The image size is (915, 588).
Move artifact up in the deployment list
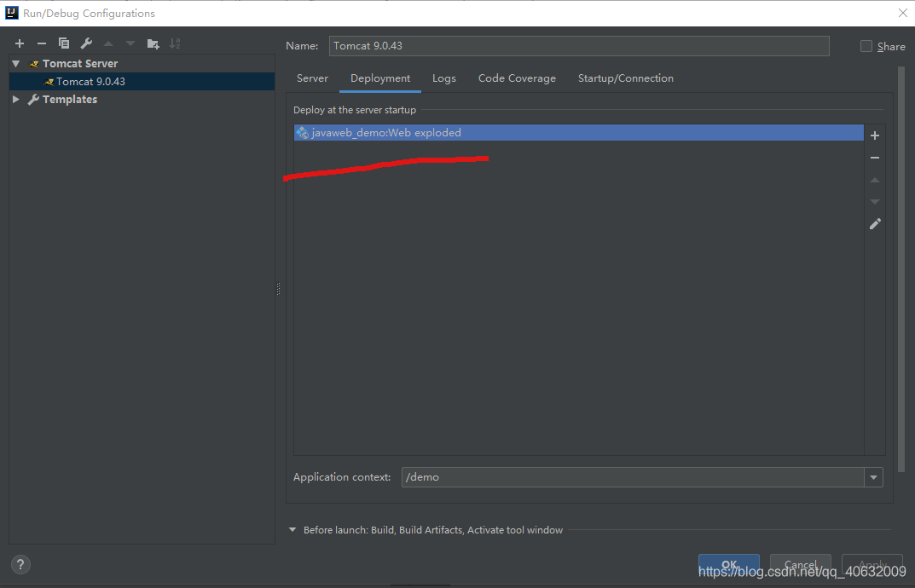875,181
